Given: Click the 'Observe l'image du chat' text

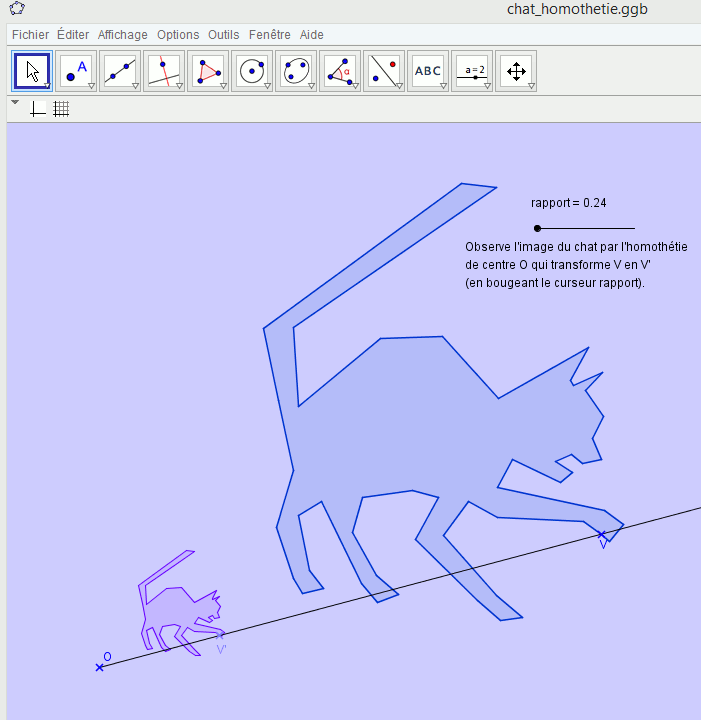Looking at the screenshot, I should tap(576, 247).
